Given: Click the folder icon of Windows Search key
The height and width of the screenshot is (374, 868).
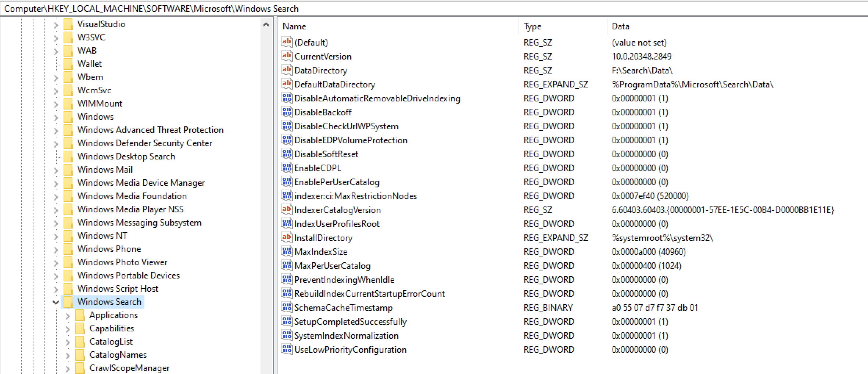Looking at the screenshot, I should pyautogui.click(x=68, y=302).
